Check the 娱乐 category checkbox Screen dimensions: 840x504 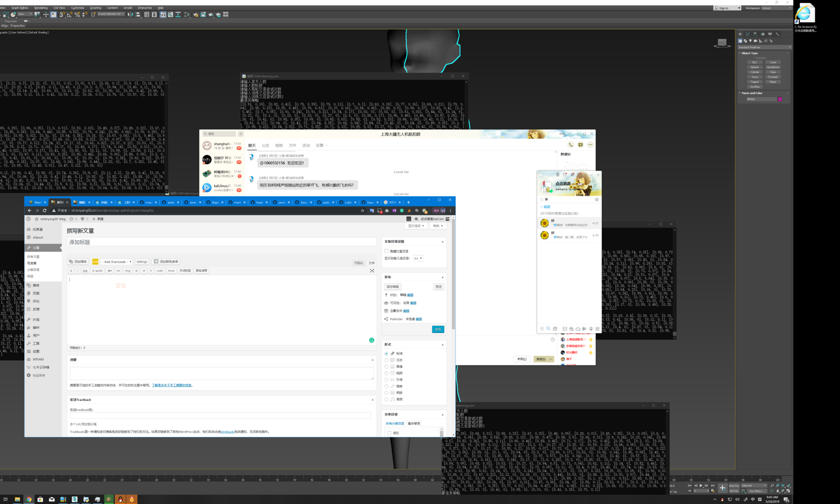pos(389,433)
